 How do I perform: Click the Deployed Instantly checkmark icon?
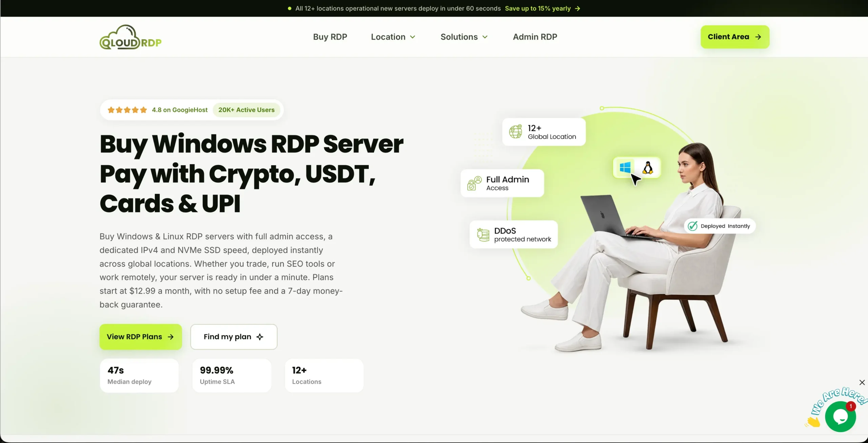click(693, 226)
